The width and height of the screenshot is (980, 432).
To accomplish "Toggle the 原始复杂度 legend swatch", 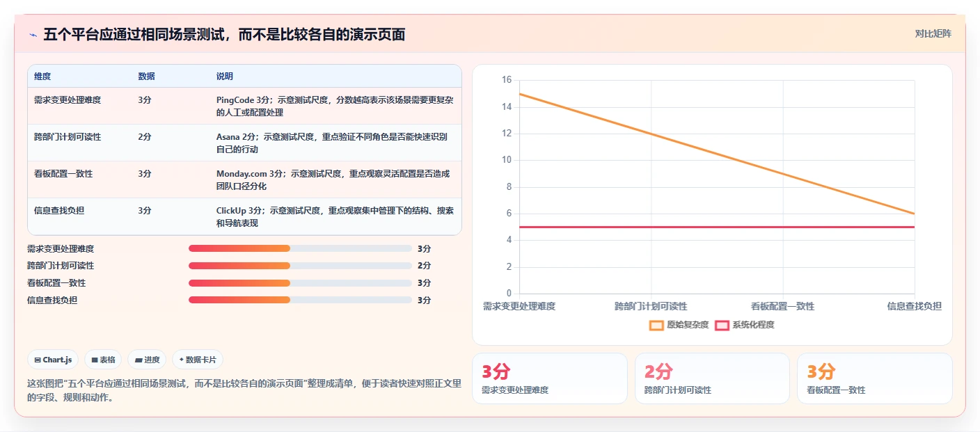I will [656, 325].
